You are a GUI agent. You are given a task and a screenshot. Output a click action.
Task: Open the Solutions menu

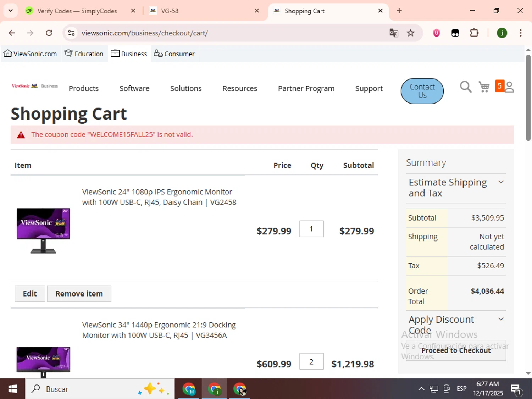186,88
